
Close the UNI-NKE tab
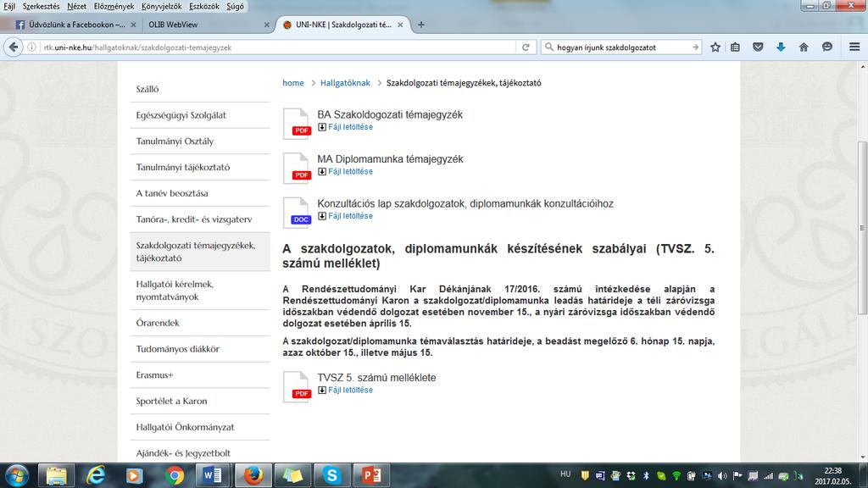coord(400,25)
